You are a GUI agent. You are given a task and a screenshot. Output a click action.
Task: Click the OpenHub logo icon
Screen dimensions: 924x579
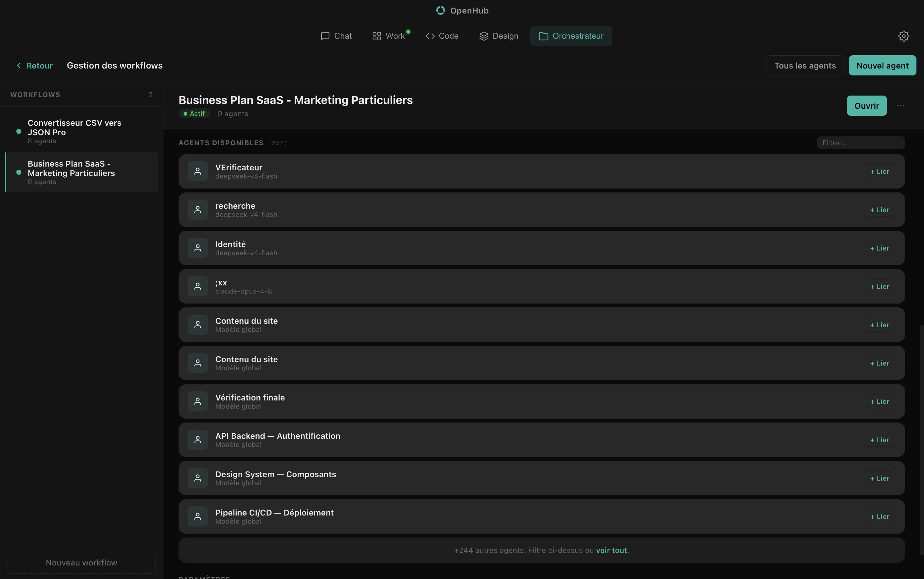click(441, 10)
